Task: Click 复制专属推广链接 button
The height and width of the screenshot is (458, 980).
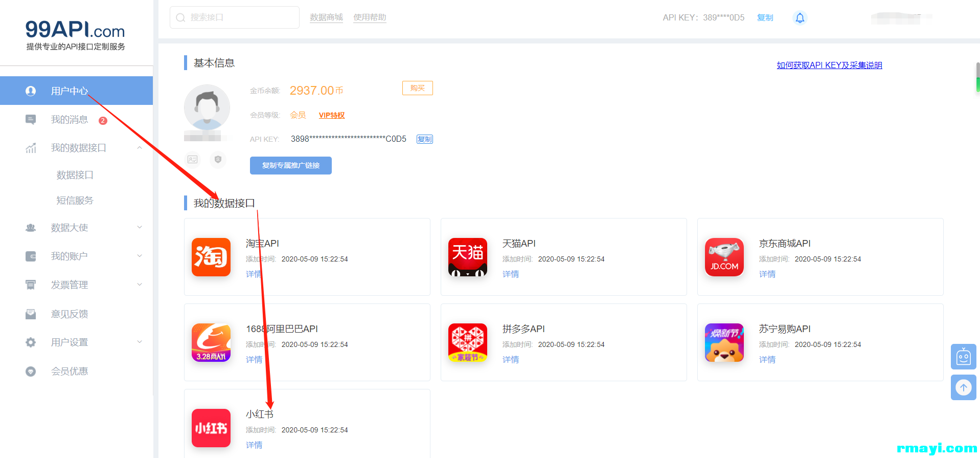Action: click(x=291, y=165)
